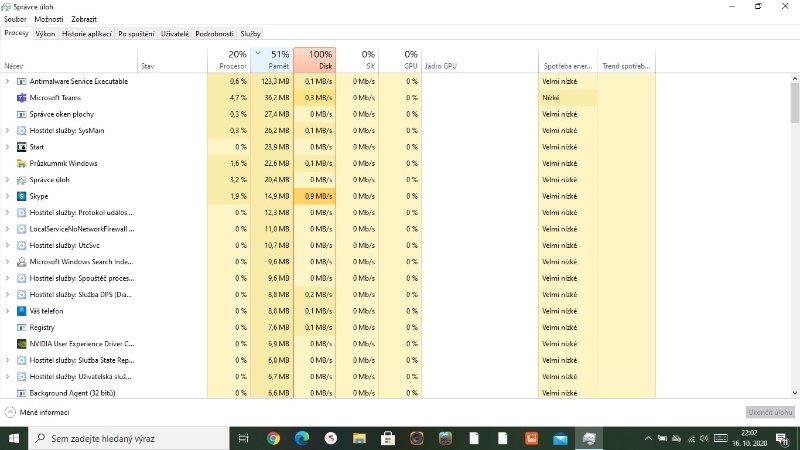The width and height of the screenshot is (800, 450).
Task: Click the vertical scrollbar thumb
Action: click(x=794, y=103)
